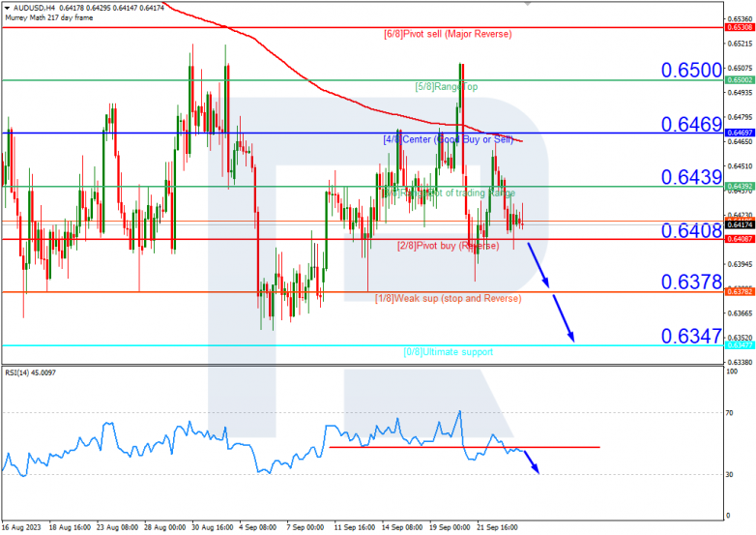The width and height of the screenshot is (756, 535).
Task: Click the RSI(14) 45.0097 indicator label
Action: [x=30, y=372]
